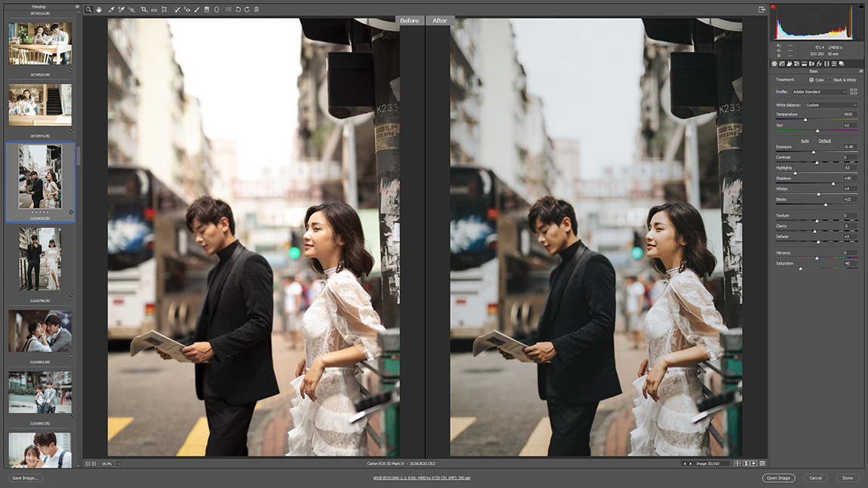Select the Zoom tool in toolbar
The height and width of the screenshot is (488, 868).
[x=88, y=10]
